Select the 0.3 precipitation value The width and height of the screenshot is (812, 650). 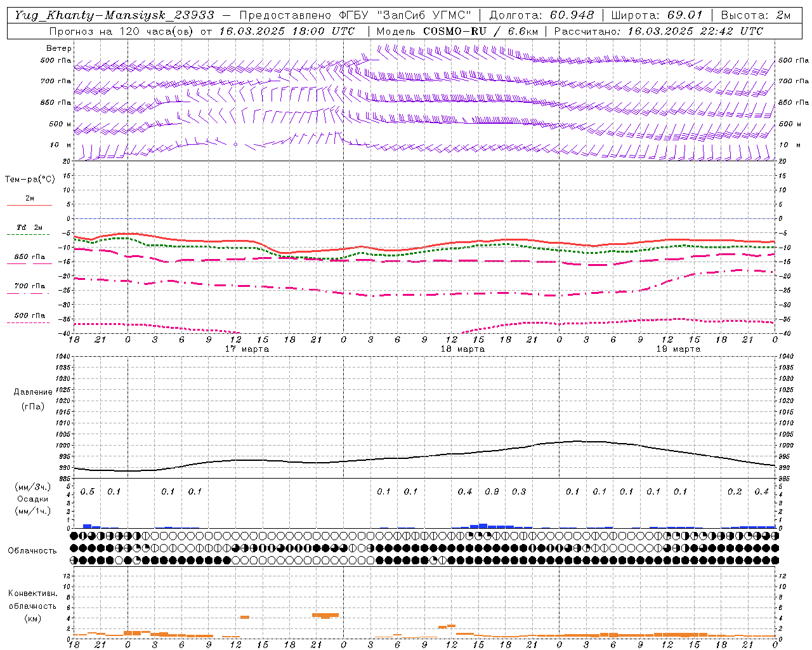point(519,492)
